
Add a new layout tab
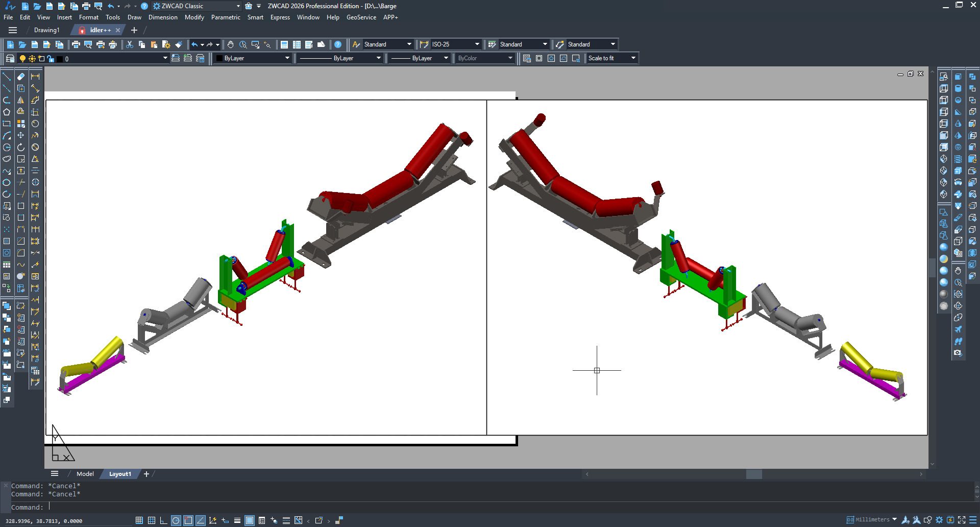[x=146, y=474]
